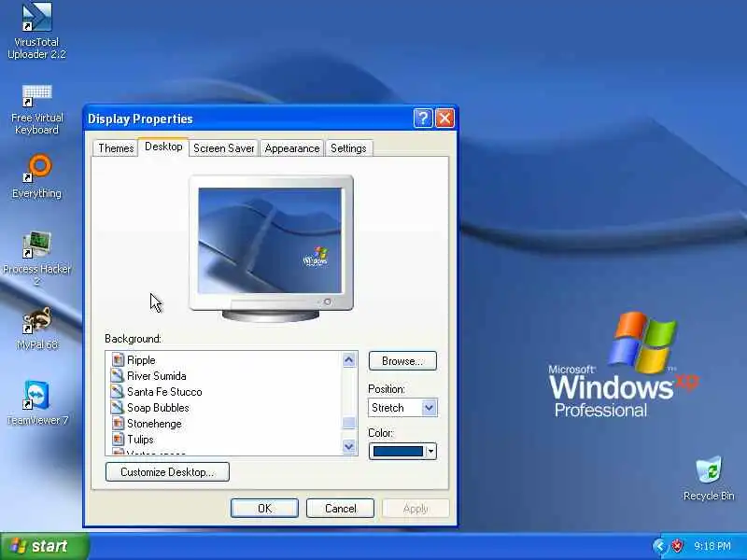This screenshot has height=560, width=747.
Task: Open the Color dropdown arrow
Action: coord(430,451)
